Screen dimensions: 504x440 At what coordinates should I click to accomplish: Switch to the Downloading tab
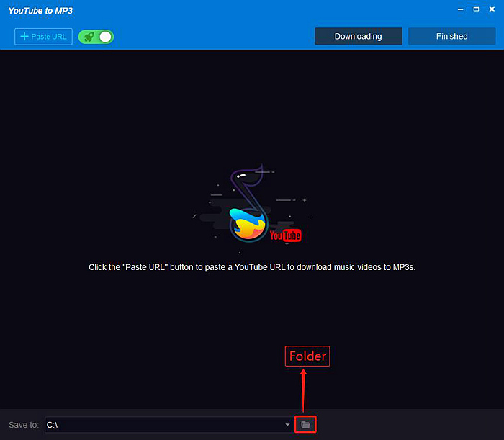coord(359,36)
